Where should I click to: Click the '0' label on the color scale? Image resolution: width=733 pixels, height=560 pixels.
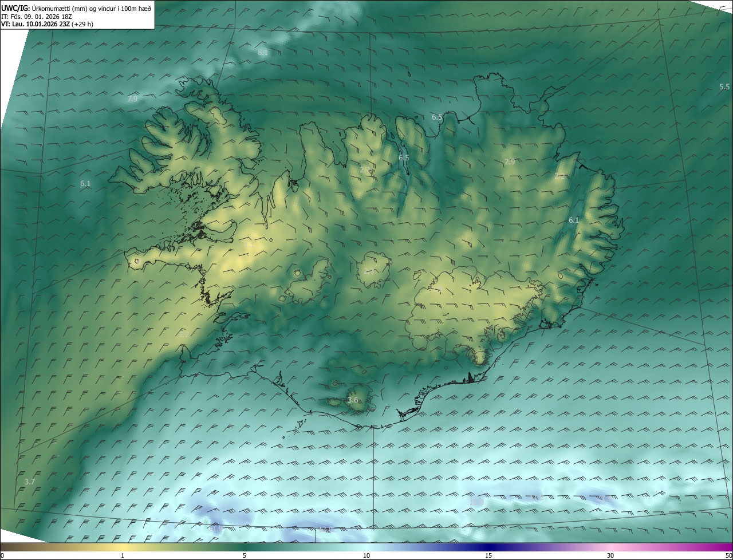coord(2,556)
